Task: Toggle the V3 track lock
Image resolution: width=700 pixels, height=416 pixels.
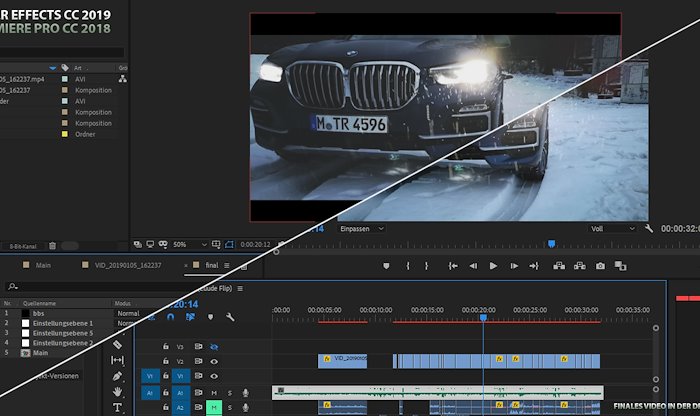Action: (166, 346)
